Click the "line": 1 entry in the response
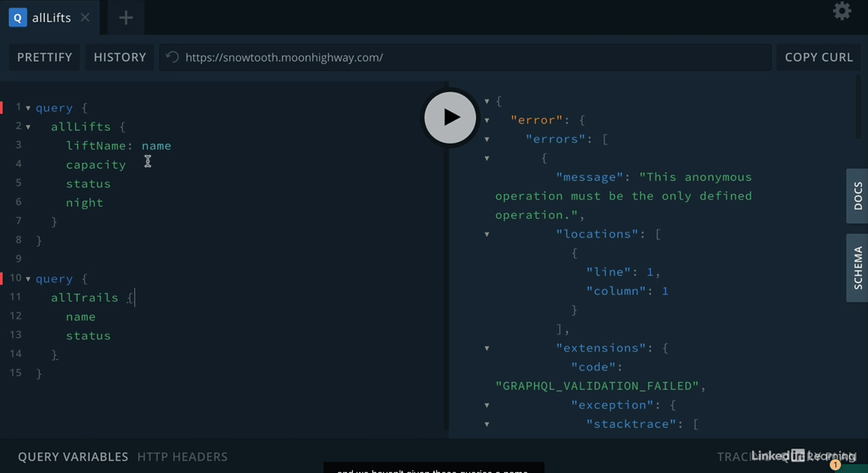Image resolution: width=868 pixels, height=473 pixels. click(620, 272)
